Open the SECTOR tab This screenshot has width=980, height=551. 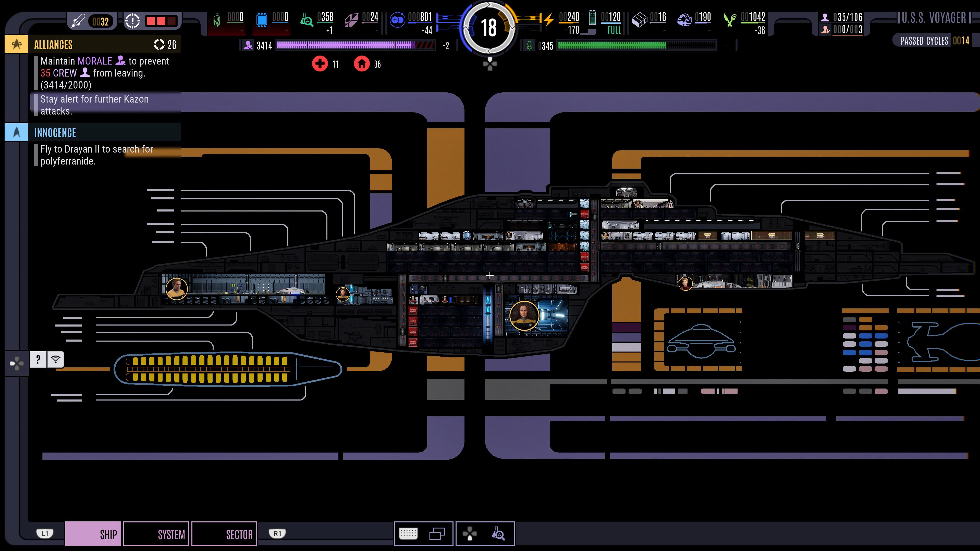[x=225, y=534]
